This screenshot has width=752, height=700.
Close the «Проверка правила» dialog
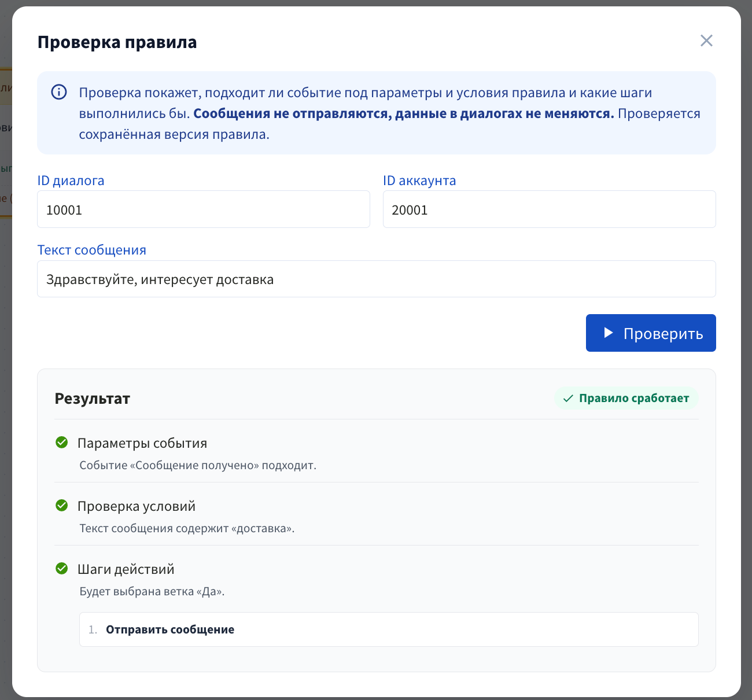coord(706,40)
